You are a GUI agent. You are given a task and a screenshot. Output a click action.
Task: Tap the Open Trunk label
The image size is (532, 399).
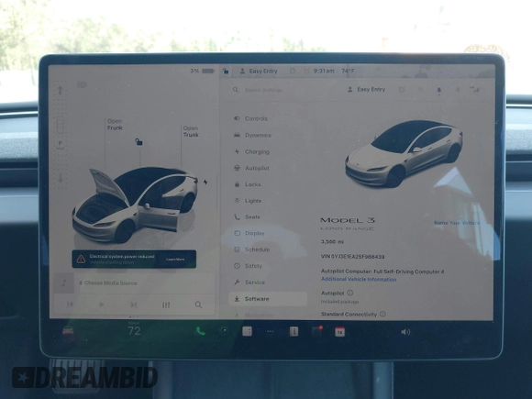191,131
